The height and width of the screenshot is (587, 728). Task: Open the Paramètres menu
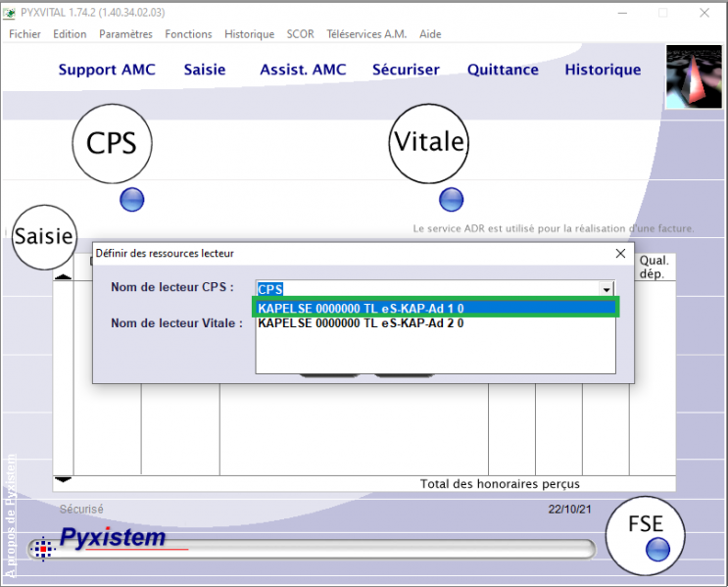[x=125, y=34]
